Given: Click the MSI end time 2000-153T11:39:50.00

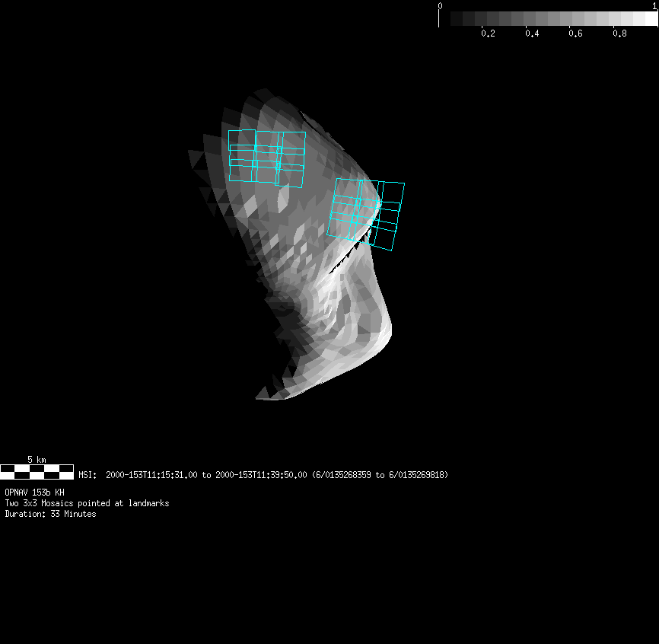Looking at the screenshot, I should pos(261,475).
